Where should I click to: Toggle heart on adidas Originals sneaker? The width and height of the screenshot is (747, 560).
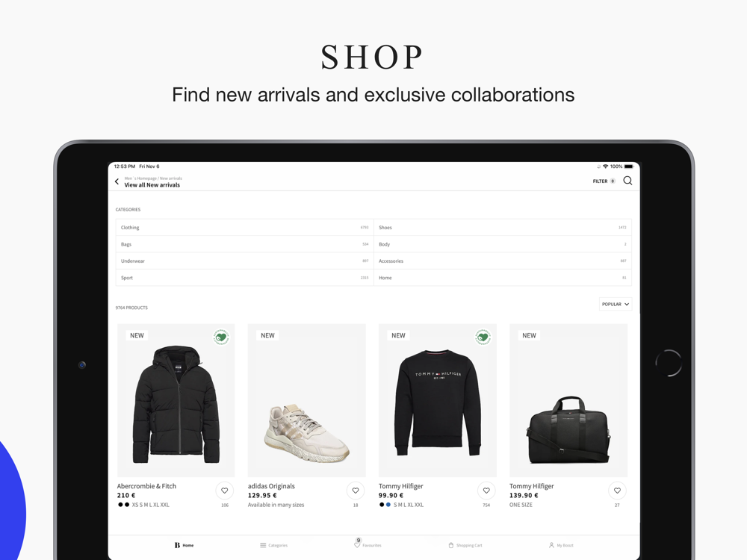pos(356,491)
